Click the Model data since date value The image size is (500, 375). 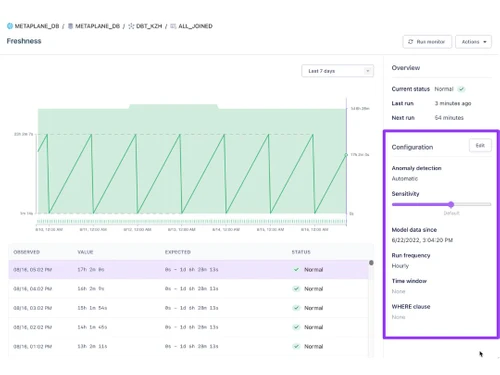pyautogui.click(x=422, y=240)
